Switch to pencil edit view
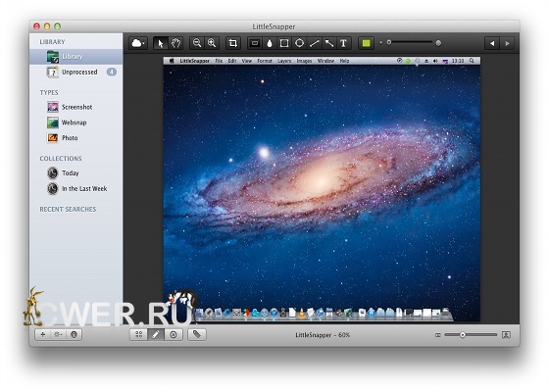Screen dimensions: 549x392 click(156, 334)
